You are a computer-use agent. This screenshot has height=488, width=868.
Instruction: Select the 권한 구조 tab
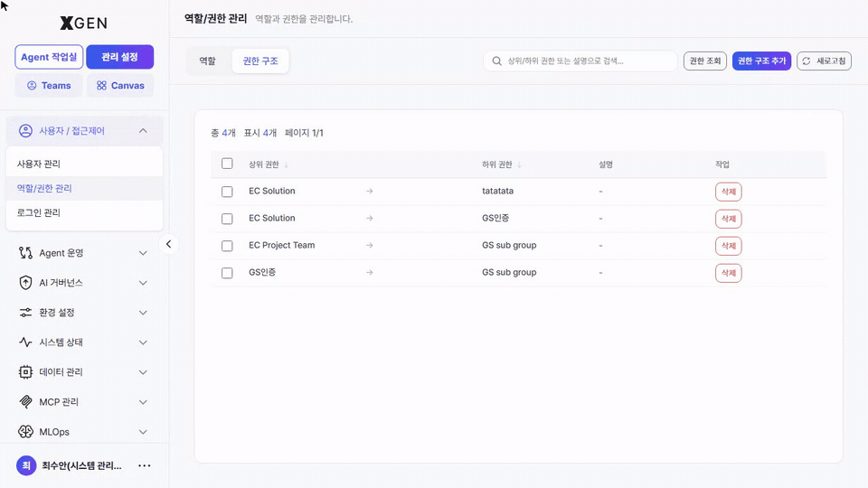tap(260, 61)
